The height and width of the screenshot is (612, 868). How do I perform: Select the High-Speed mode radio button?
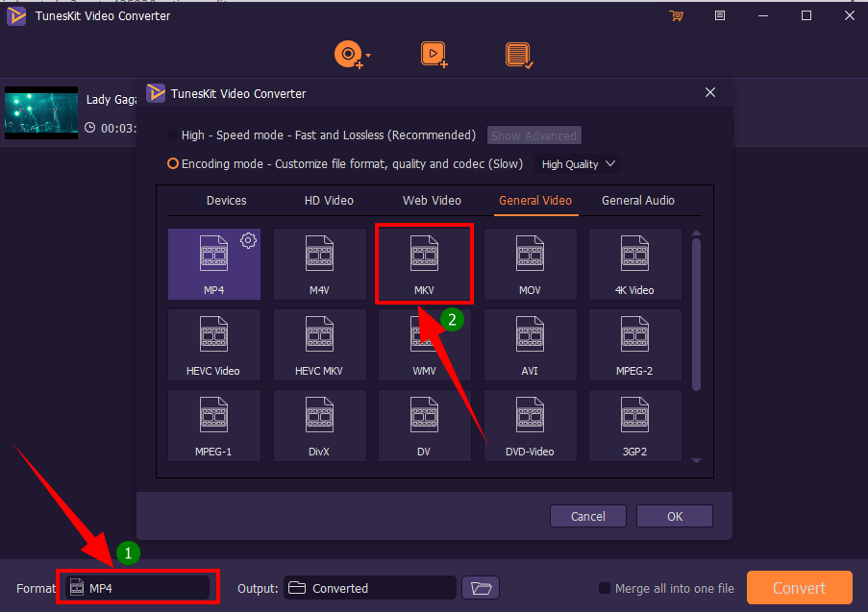[173, 135]
